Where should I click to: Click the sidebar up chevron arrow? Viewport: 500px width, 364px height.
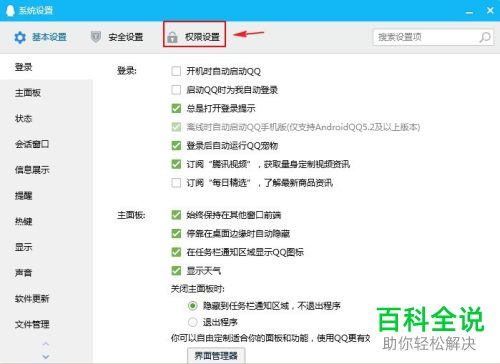(46, 344)
